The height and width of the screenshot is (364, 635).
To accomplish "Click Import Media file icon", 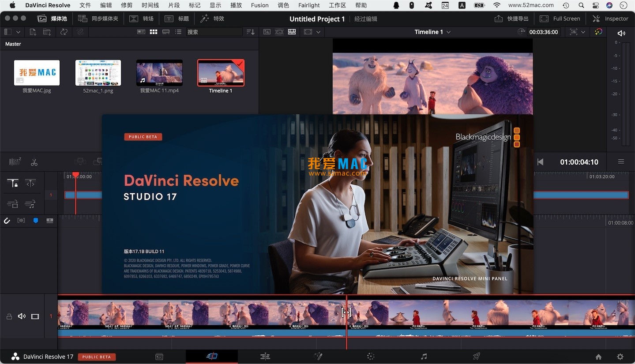I will 33,32.
